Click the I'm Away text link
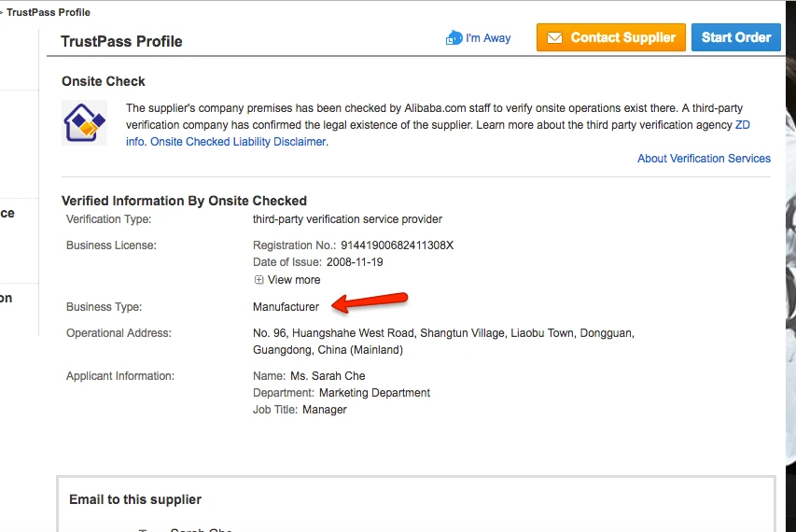 point(488,38)
